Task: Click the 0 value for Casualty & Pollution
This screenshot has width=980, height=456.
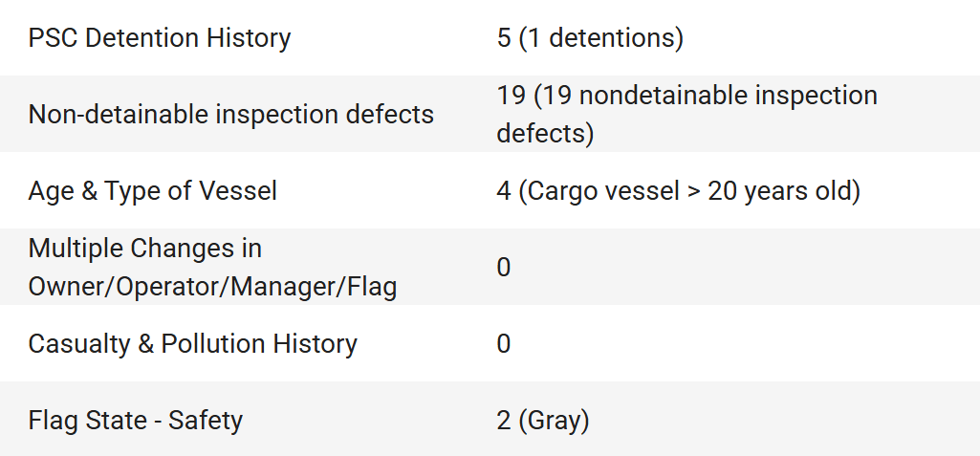Action: (504, 344)
